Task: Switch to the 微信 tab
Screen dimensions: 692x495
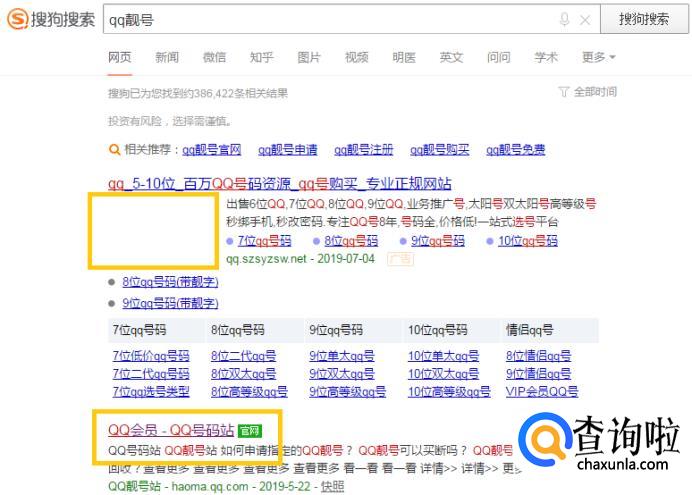Action: 214,57
